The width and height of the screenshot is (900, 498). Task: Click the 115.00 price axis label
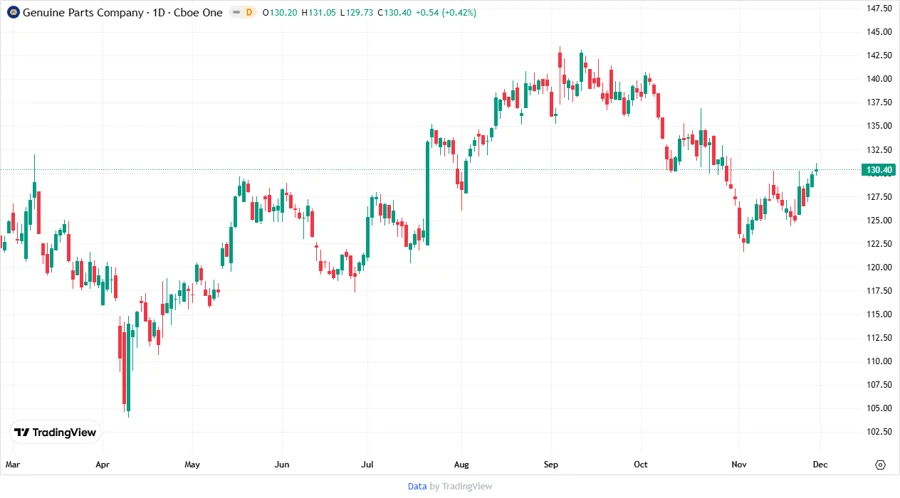(x=879, y=314)
